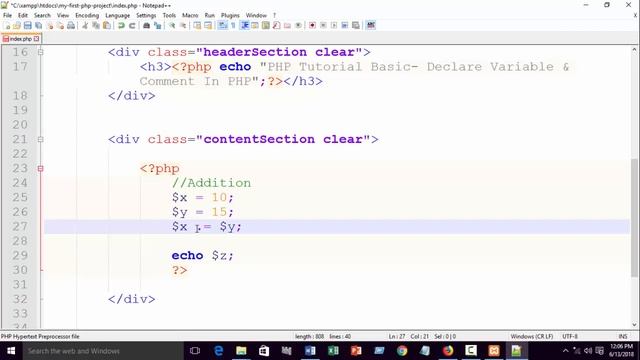Toggle Word wrap toolbar icon
The image size is (640, 360).
[x=222, y=26]
